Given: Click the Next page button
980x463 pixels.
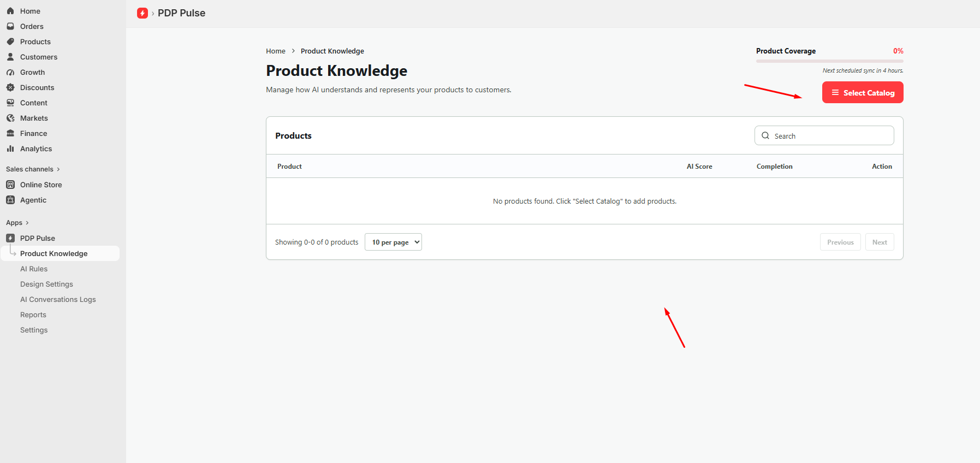Looking at the screenshot, I should (880, 242).
